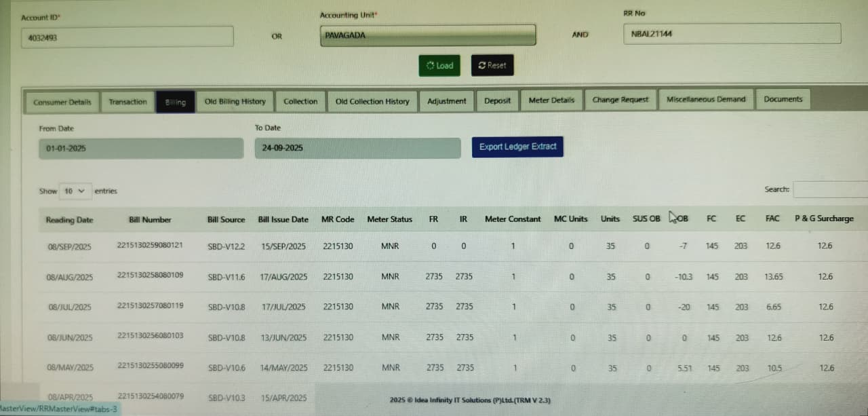Click bill issue date 13/JUN/2025
Screen dimensions: 868x416
point(284,337)
